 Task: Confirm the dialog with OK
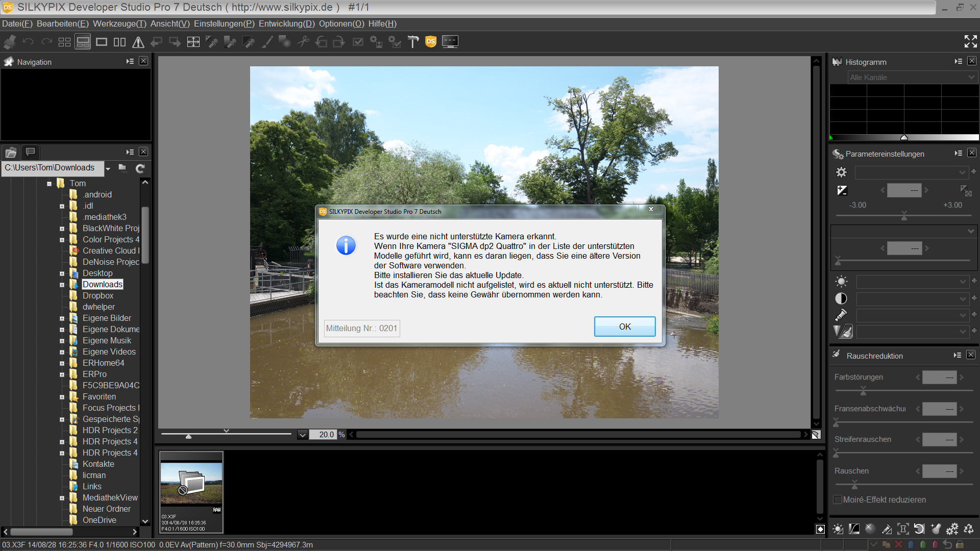coord(625,327)
